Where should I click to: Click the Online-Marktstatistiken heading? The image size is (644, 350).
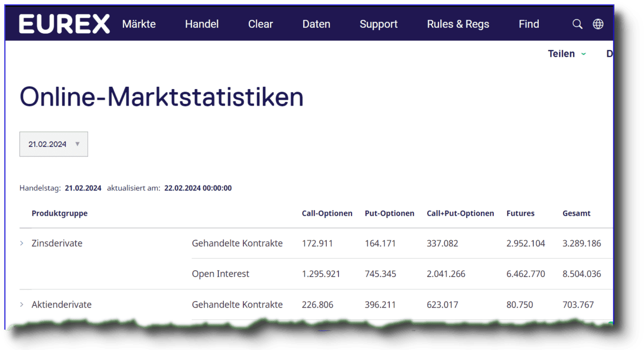(x=161, y=97)
